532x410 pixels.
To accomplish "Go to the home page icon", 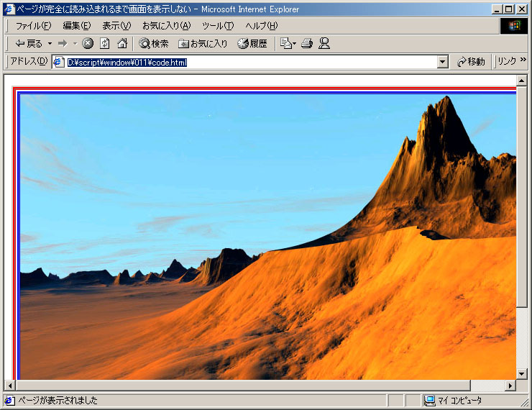I will coord(122,43).
